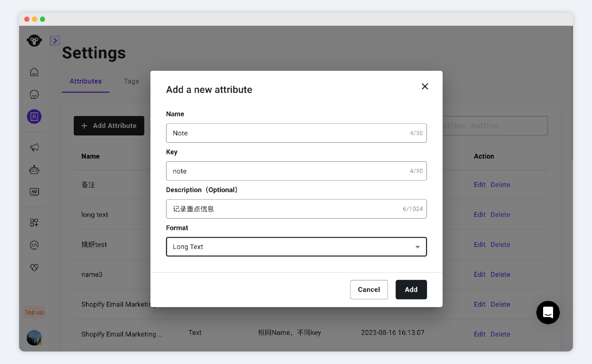The image size is (592, 364).
Task: Focus the Key input field containing note
Action: [296, 171]
